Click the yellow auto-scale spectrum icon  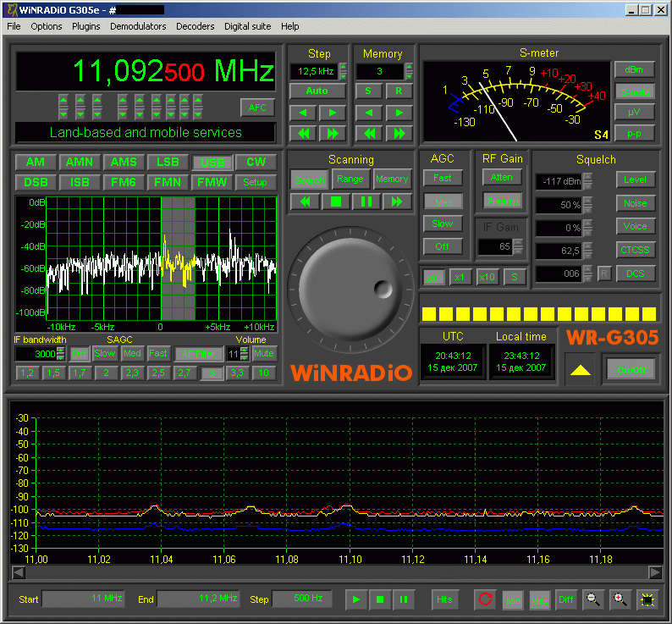coord(647,599)
